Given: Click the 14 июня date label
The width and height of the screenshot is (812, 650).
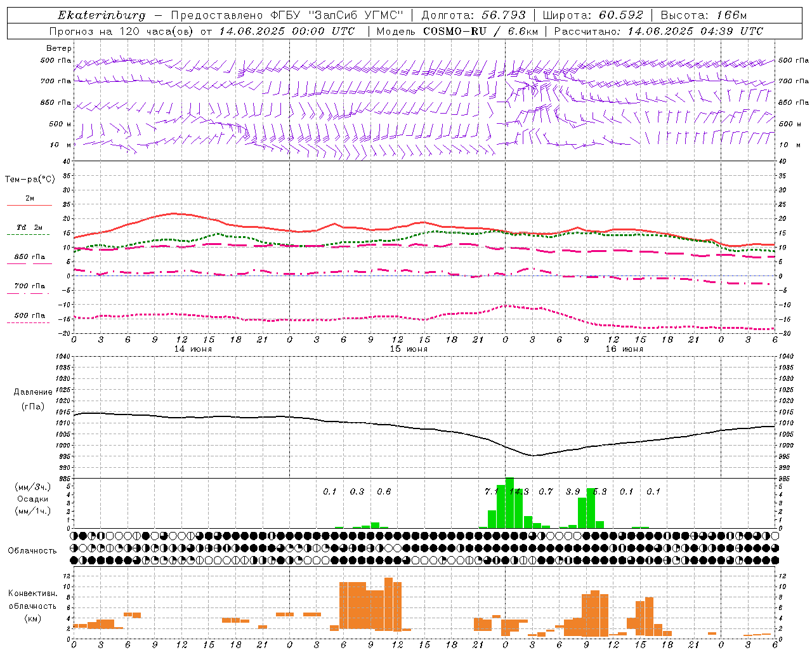Looking at the screenshot, I should [193, 349].
